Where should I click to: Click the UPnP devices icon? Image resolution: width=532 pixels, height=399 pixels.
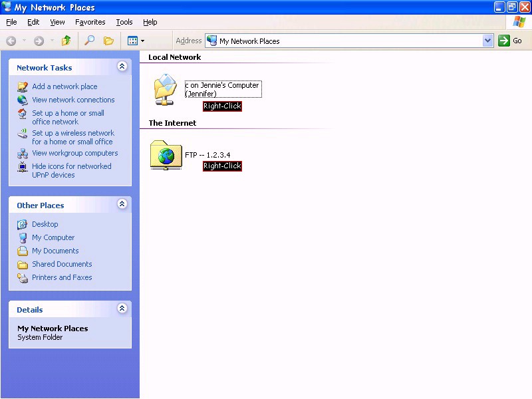[x=23, y=167]
